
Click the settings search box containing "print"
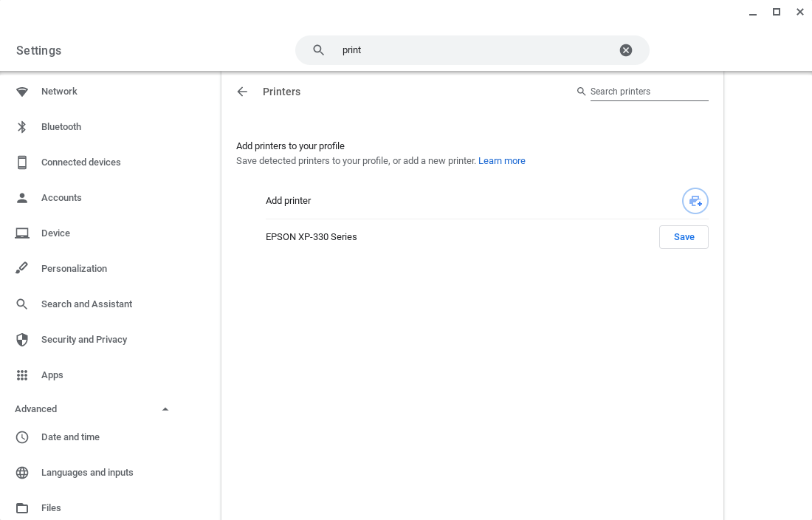[x=472, y=50]
